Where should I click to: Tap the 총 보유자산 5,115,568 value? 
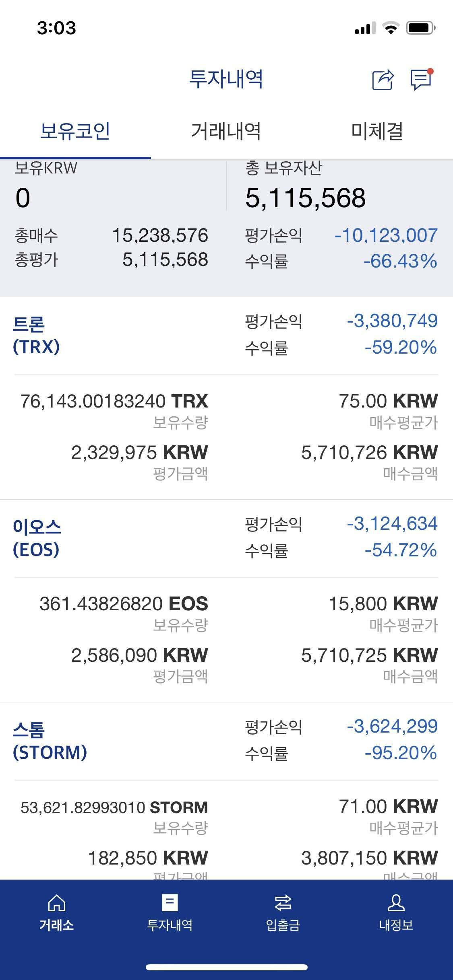[x=305, y=198]
